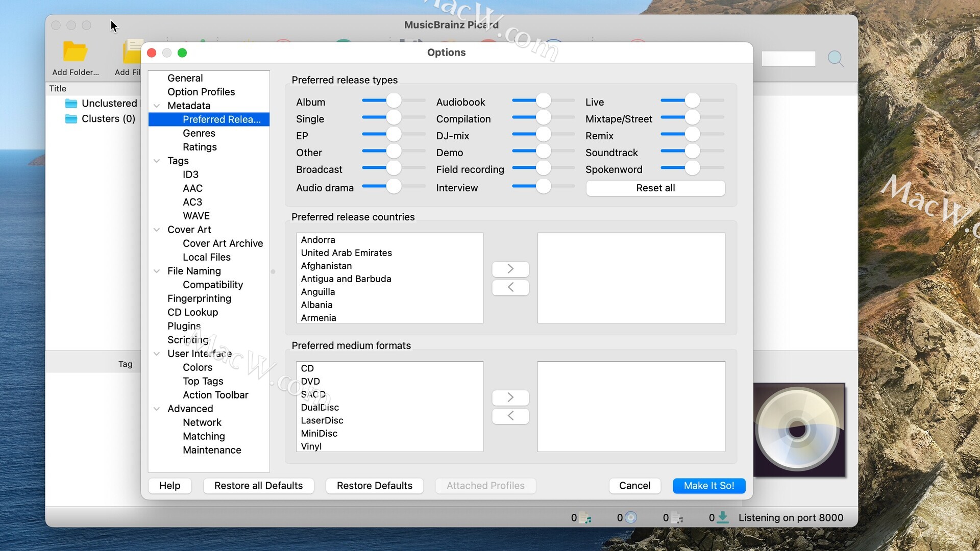Click the Listening on port 8000 status
Image resolution: width=980 pixels, height=551 pixels.
coord(791,518)
